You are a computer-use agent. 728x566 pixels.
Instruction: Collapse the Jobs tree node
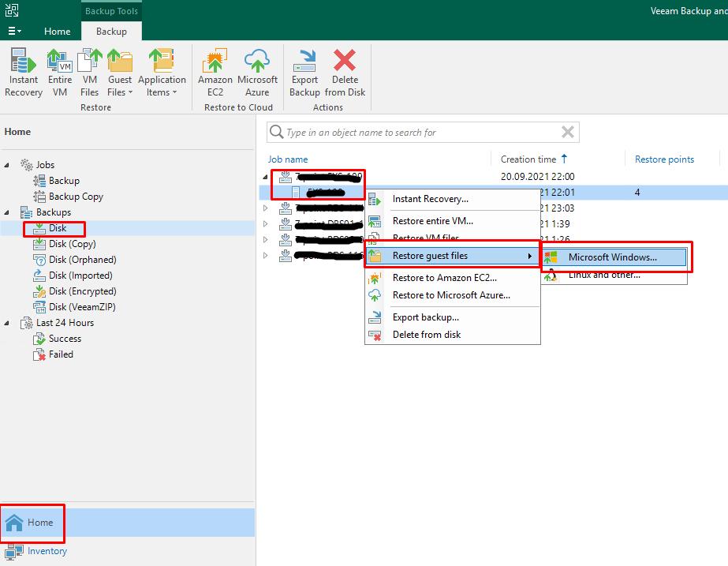(x=8, y=165)
